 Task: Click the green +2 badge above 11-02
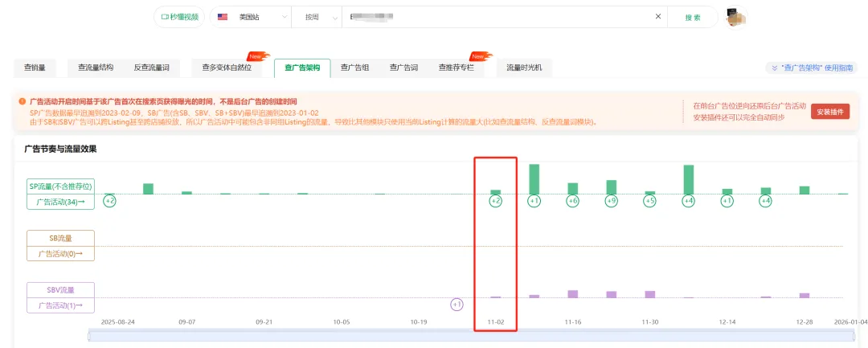(495, 202)
